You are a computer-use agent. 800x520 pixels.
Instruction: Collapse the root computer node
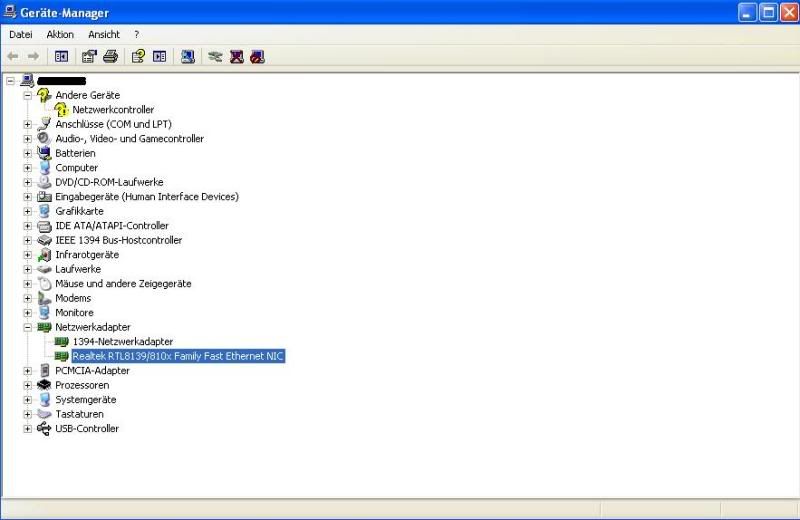click(x=11, y=81)
